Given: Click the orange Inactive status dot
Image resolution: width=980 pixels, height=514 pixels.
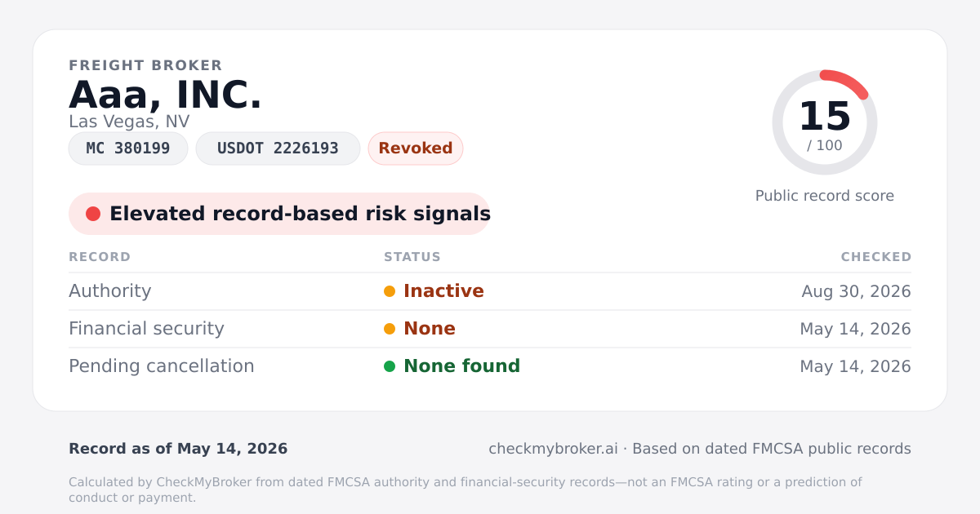Looking at the screenshot, I should pos(390,291).
